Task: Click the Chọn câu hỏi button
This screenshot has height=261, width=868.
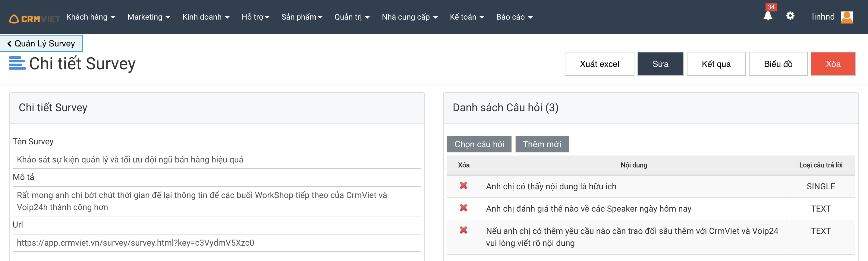Action: (x=479, y=144)
